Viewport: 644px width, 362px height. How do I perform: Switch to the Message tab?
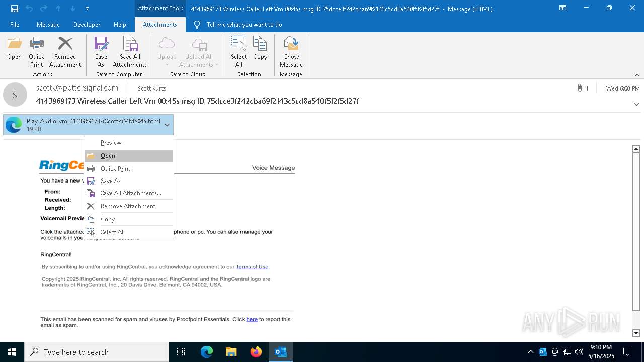coord(48,24)
